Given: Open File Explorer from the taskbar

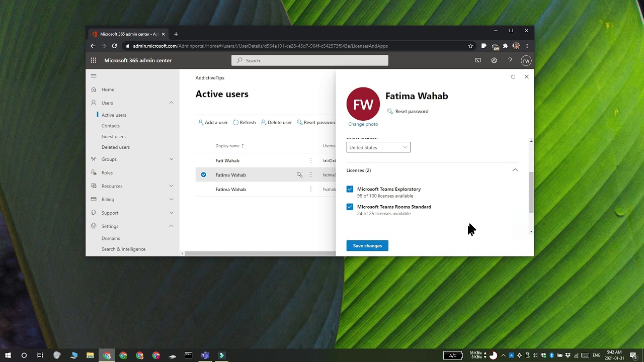Looking at the screenshot, I should coord(90,355).
